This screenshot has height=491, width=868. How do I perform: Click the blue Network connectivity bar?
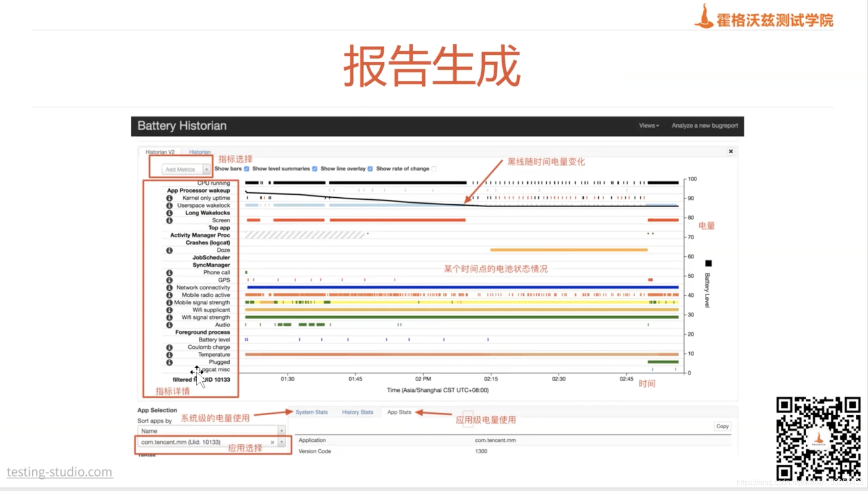463,287
